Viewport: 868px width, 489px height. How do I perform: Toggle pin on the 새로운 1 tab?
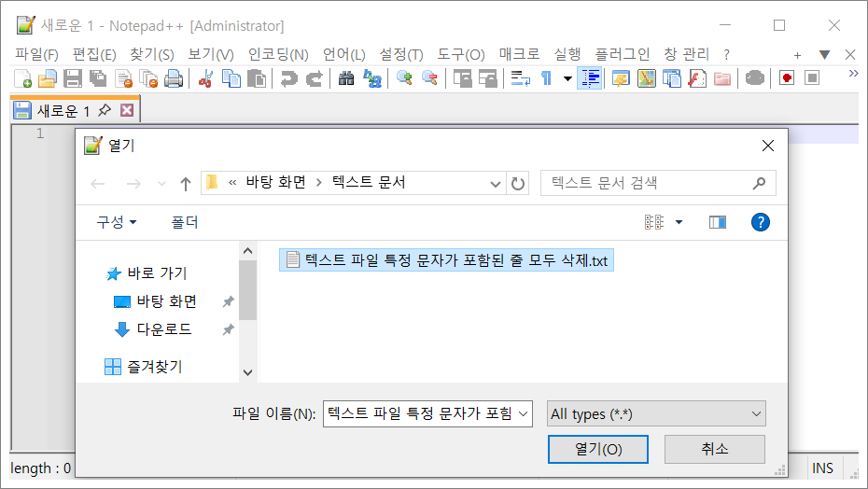(x=105, y=110)
